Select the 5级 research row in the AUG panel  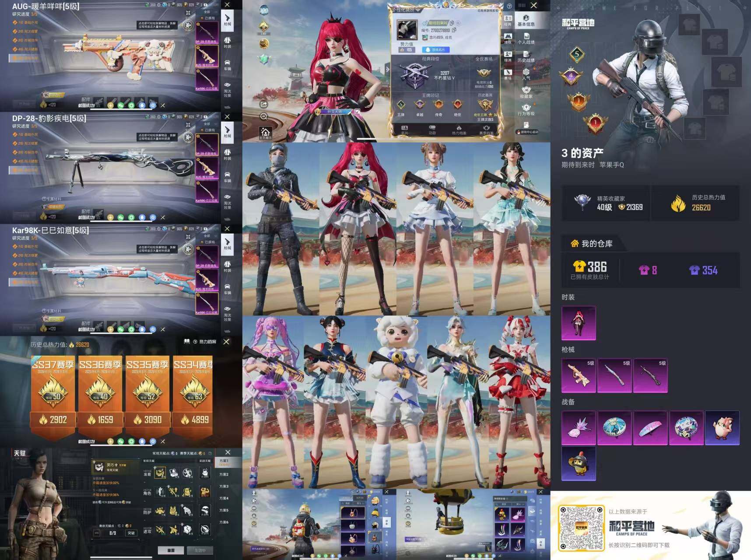coord(26,58)
